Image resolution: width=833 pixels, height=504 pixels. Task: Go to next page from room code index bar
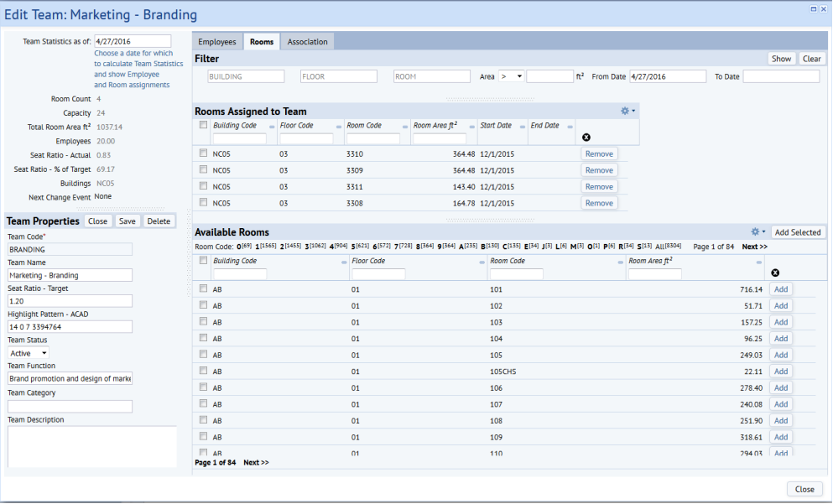(x=754, y=247)
